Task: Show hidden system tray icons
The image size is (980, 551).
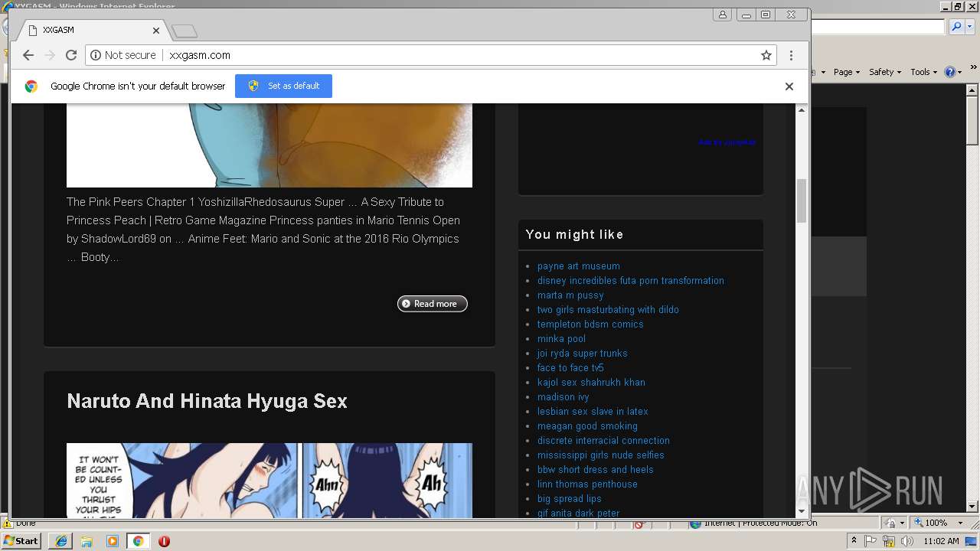Action: [854, 541]
